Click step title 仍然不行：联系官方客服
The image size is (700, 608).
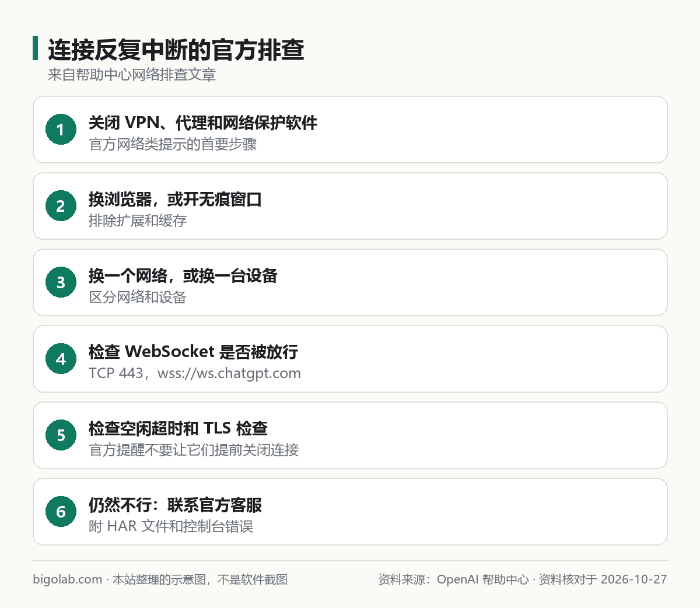(x=175, y=505)
